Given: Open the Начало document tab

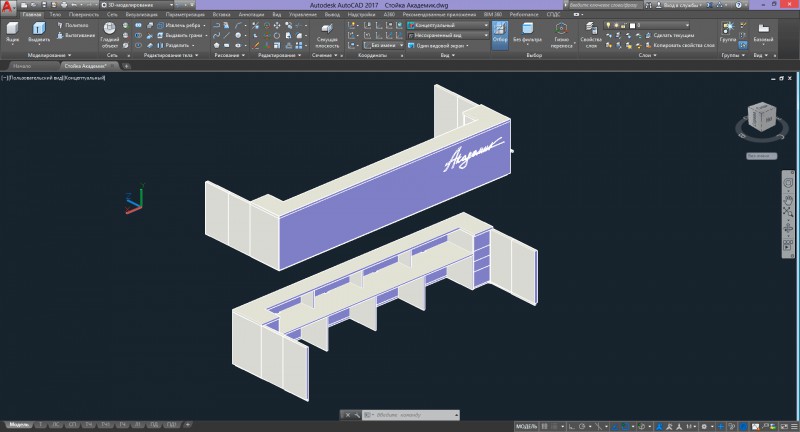Looking at the screenshot, I should tap(22, 66).
